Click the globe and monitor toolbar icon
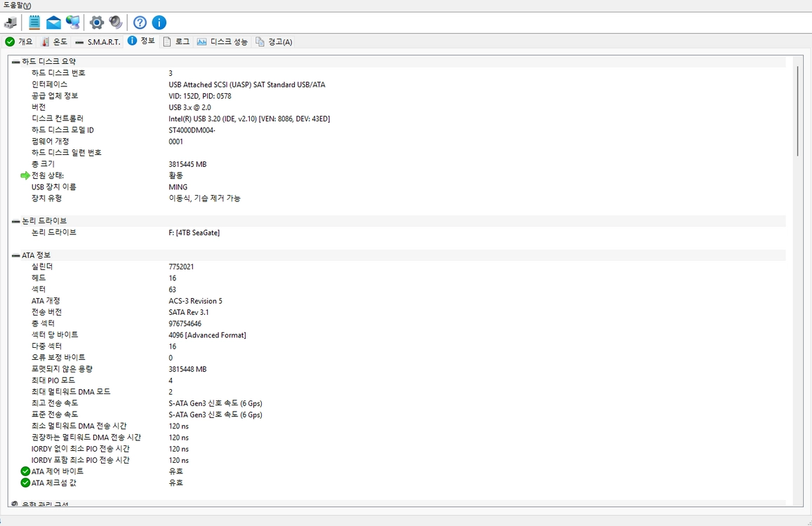Screen dimensions: 812x526 [x=73, y=22]
